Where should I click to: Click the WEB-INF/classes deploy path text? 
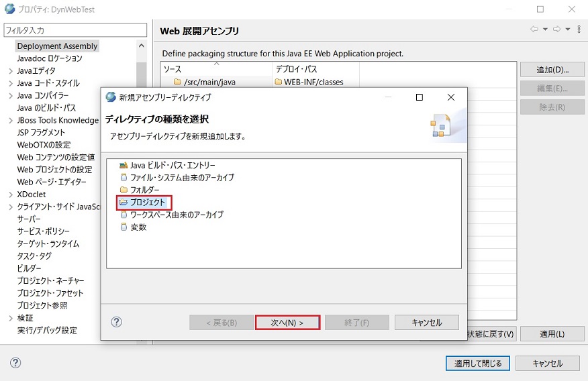coord(313,82)
